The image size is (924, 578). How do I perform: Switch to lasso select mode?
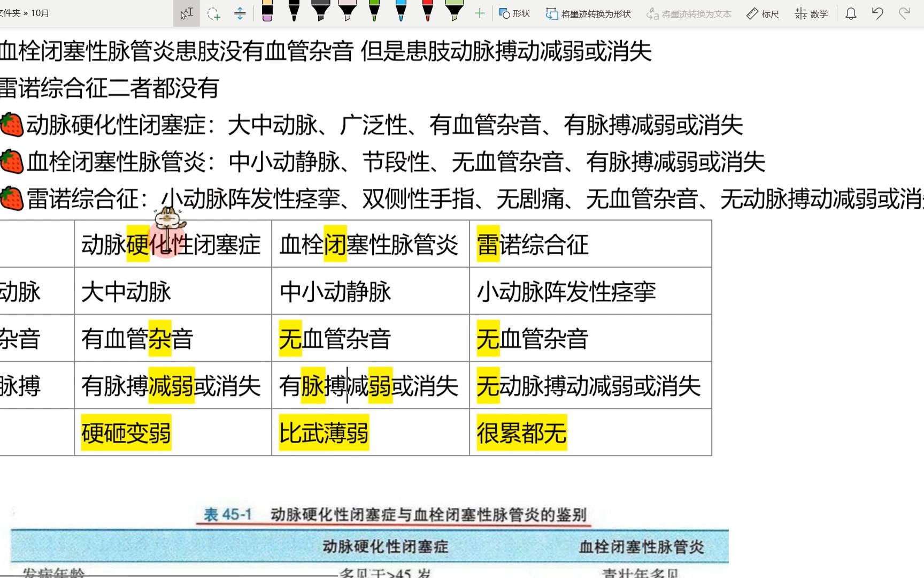[214, 13]
